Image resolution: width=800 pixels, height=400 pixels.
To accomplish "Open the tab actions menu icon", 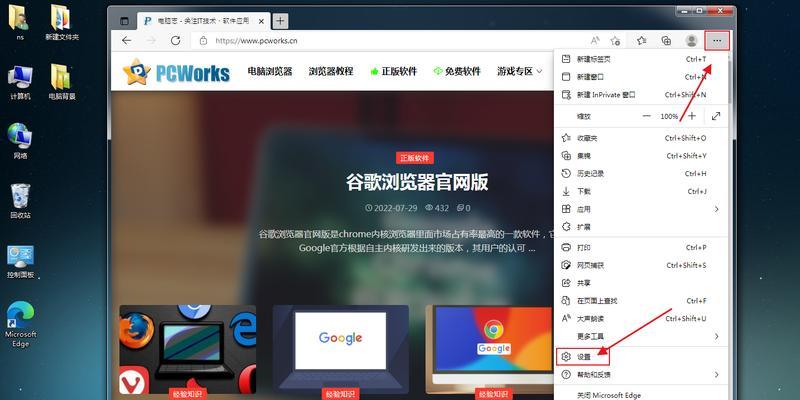I will (x=124, y=21).
